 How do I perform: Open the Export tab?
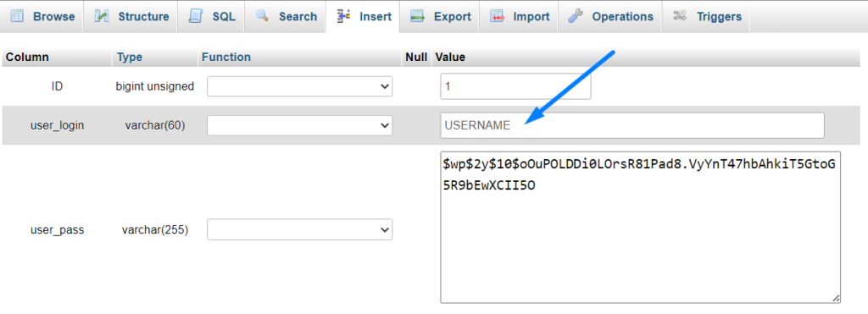coord(440,17)
